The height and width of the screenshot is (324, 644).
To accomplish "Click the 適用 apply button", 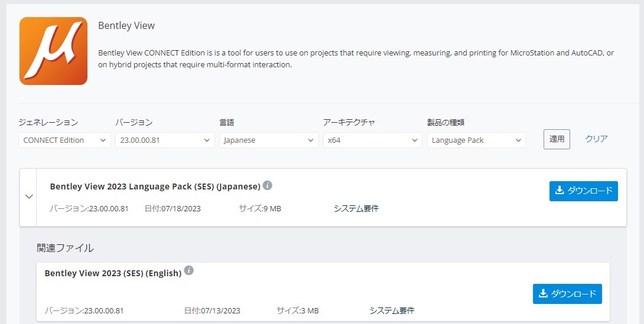I will [557, 139].
